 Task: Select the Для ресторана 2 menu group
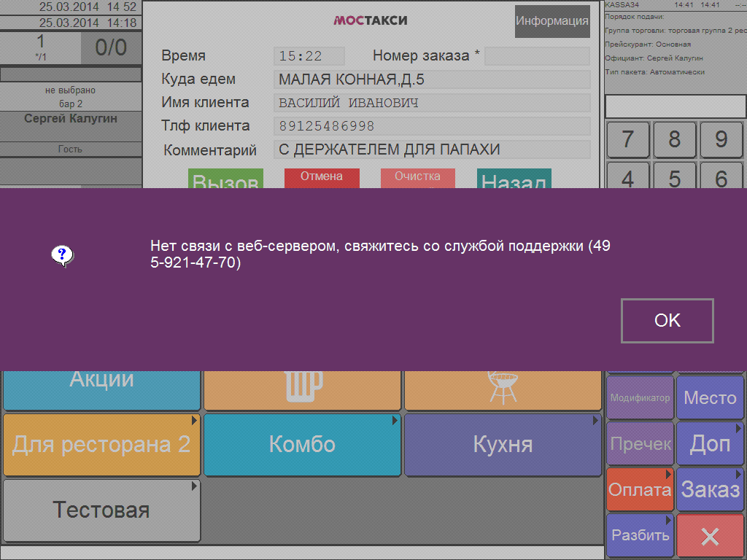101,444
